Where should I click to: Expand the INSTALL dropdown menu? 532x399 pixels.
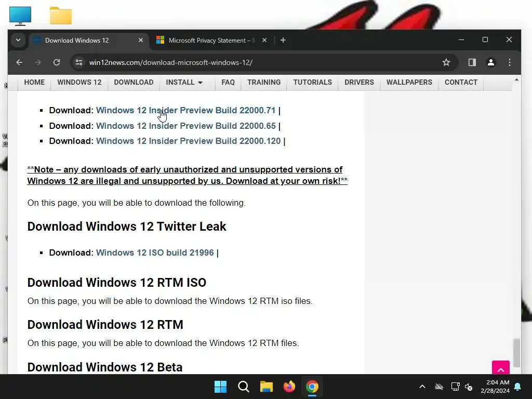[x=184, y=82]
